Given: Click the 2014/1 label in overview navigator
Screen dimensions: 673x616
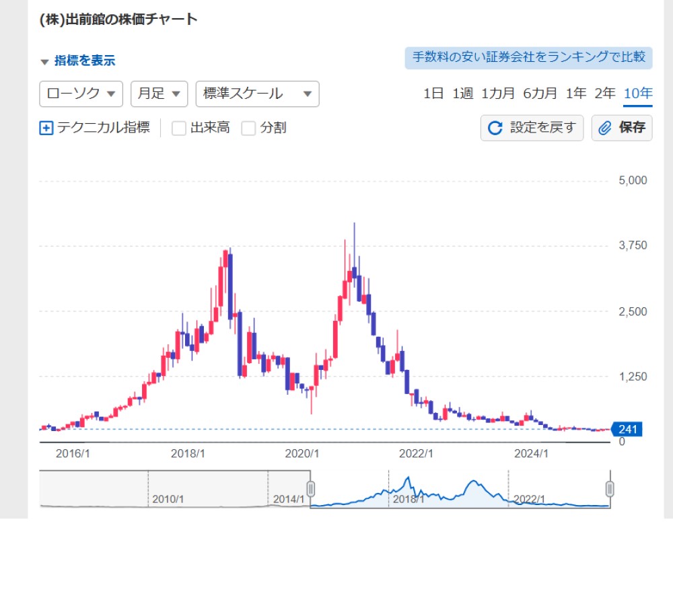Looking at the screenshot, I should coord(289,499).
